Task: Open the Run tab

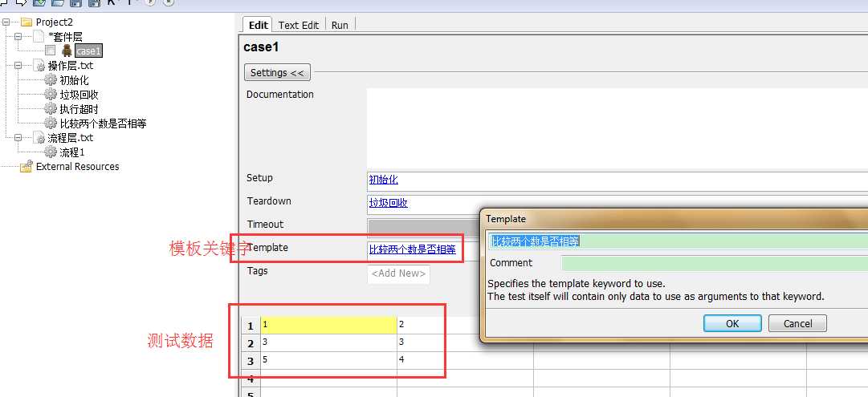Action: click(x=340, y=25)
